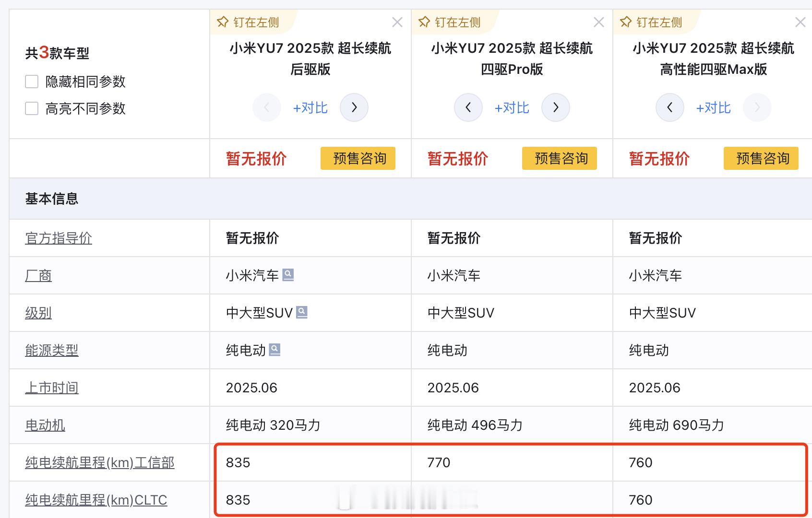Open the 厂商 parameter link
The width and height of the screenshot is (812, 518).
[38, 275]
